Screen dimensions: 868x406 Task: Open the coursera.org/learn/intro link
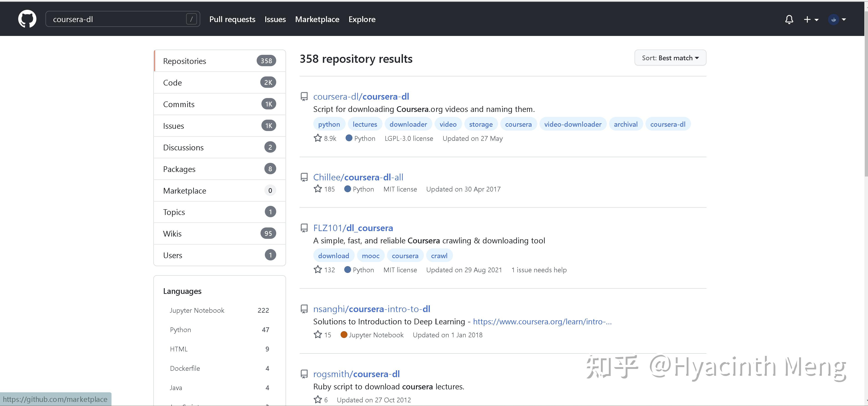click(542, 322)
